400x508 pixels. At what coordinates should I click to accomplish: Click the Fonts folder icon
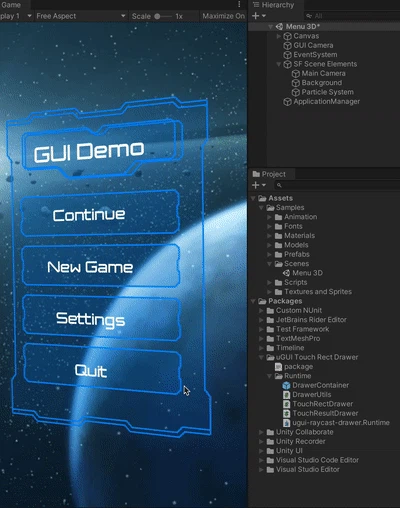pos(278,226)
